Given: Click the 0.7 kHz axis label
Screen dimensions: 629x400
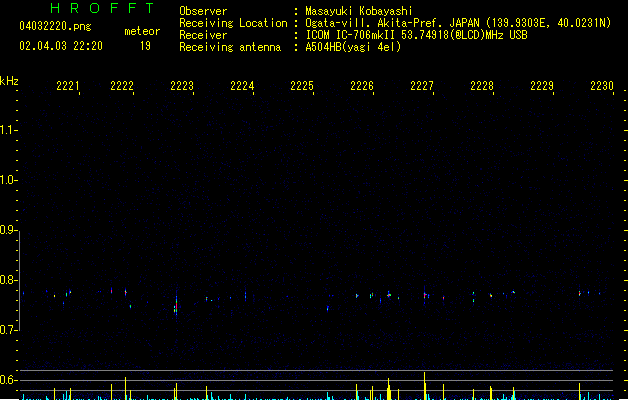Looking at the screenshot, I should pos(8,330).
